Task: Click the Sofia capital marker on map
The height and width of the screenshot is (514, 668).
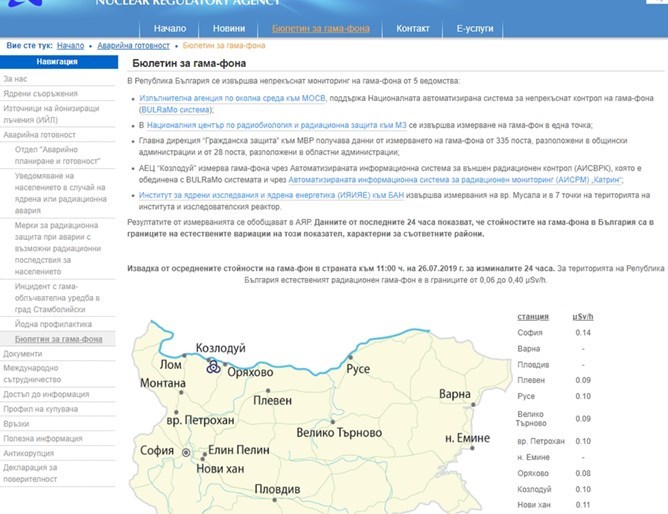Action: [185, 453]
